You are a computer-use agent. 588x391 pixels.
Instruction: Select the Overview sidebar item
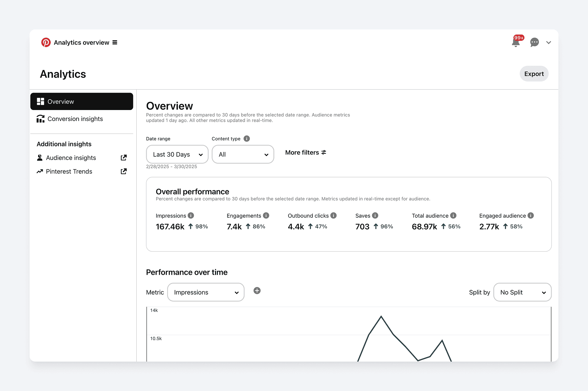click(x=82, y=102)
